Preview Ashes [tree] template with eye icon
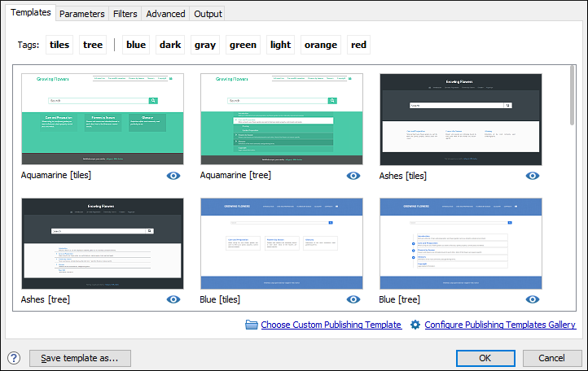The width and height of the screenshot is (588, 371). [x=174, y=299]
